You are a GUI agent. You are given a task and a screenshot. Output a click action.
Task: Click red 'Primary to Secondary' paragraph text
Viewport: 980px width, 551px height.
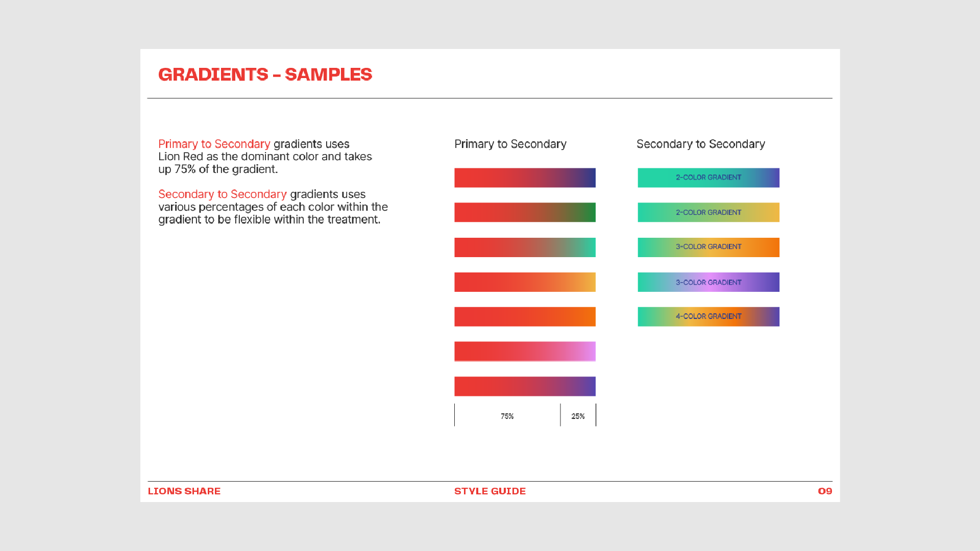(x=214, y=144)
